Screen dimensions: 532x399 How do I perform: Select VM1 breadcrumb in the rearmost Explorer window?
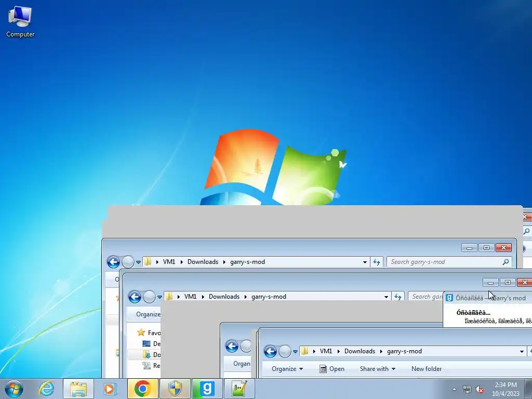pos(169,262)
